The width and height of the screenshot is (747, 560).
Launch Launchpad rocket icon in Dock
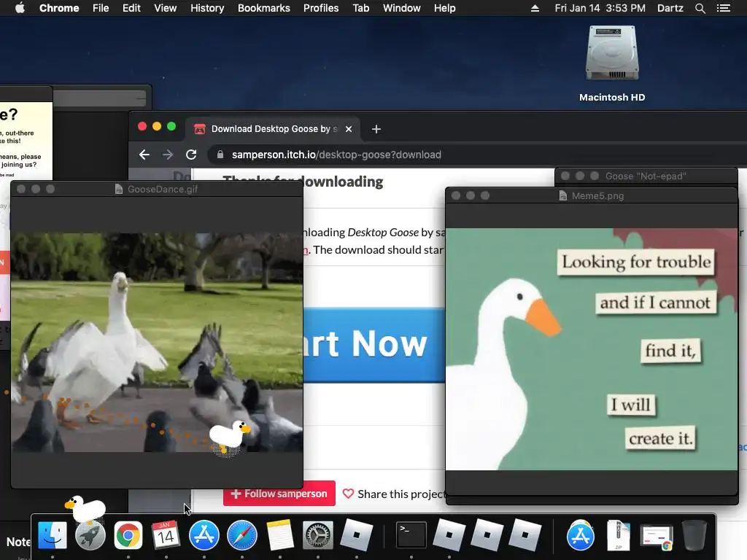pos(90,535)
